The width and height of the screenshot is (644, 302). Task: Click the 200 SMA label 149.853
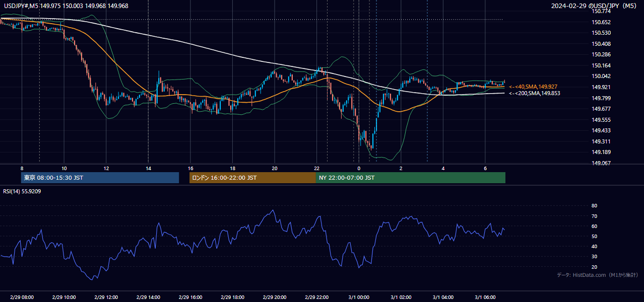[534, 93]
